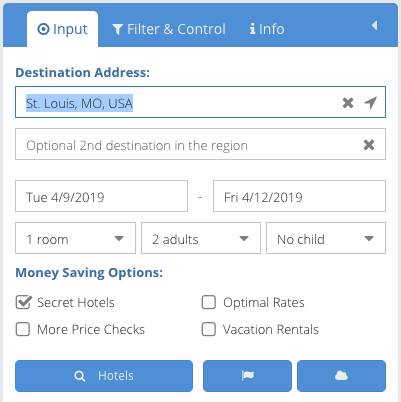The height and width of the screenshot is (402, 401).
Task: Clear the destination address with X icon
Action: click(348, 103)
